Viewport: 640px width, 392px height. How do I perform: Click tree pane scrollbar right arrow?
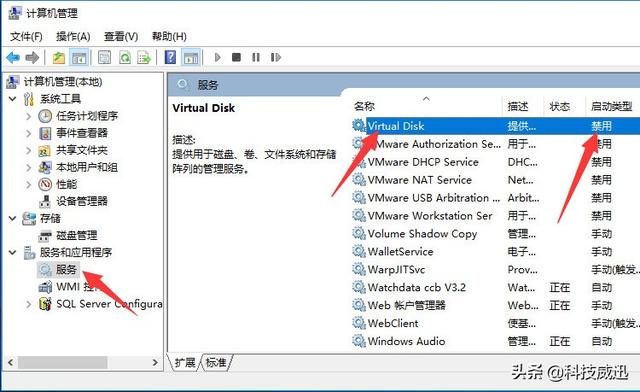pyautogui.click(x=155, y=362)
